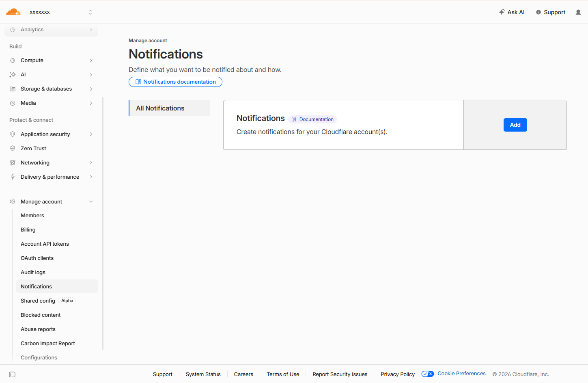Toggle sidebar collapse icon
588x383 pixels.
tap(12, 374)
